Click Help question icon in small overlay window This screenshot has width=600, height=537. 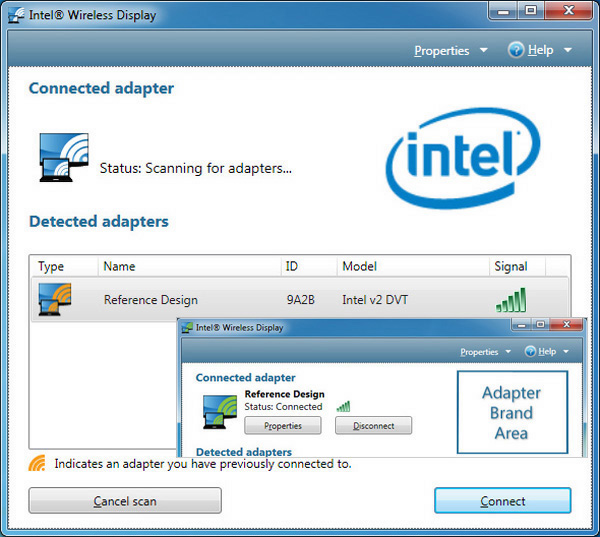(530, 351)
